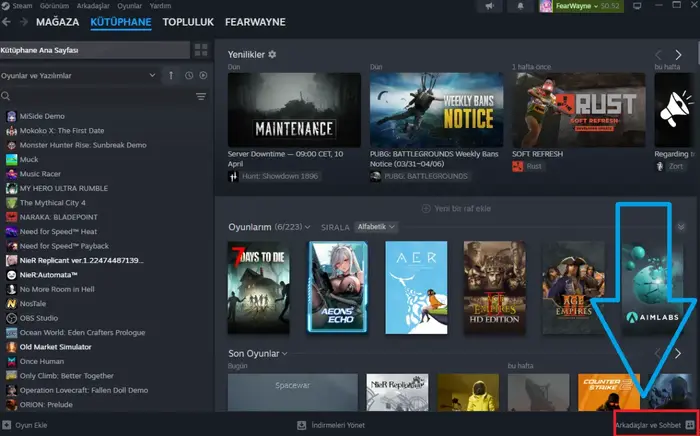700x436 pixels.
Task: Click the Yeni bir raf ekle text
Action: click(x=462, y=208)
